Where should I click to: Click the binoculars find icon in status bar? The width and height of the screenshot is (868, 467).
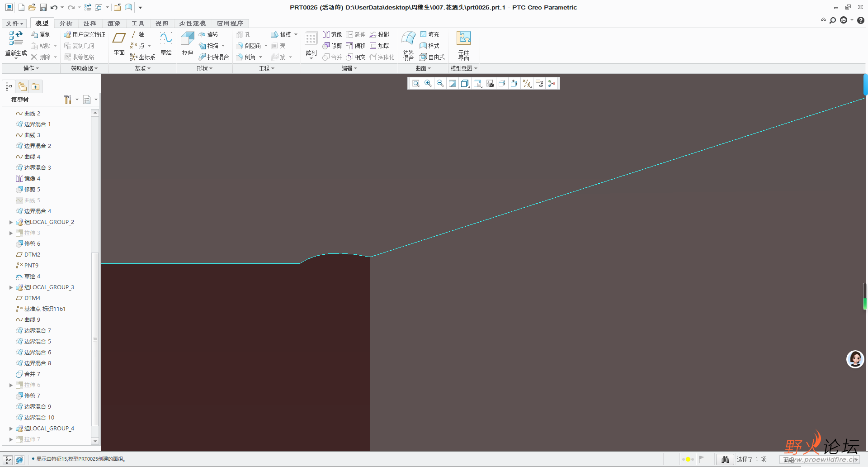tap(725, 459)
